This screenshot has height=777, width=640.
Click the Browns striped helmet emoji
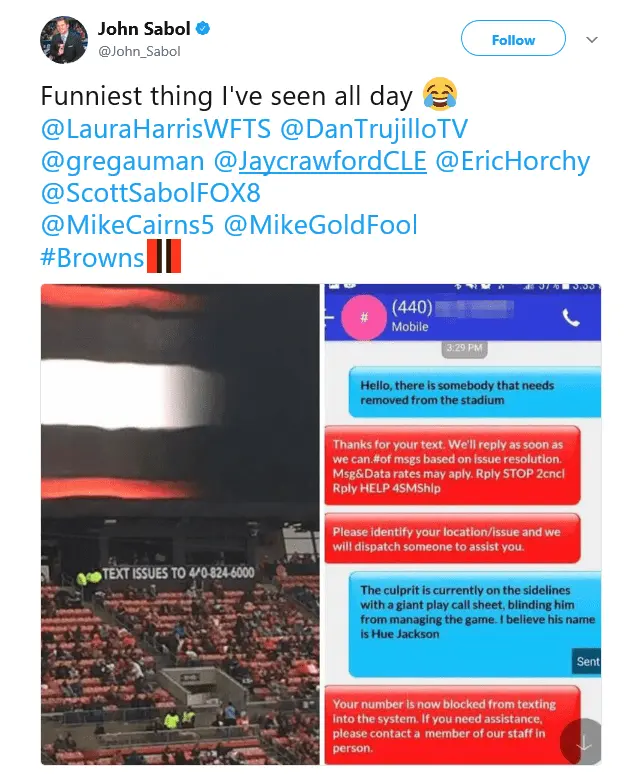click(164, 256)
